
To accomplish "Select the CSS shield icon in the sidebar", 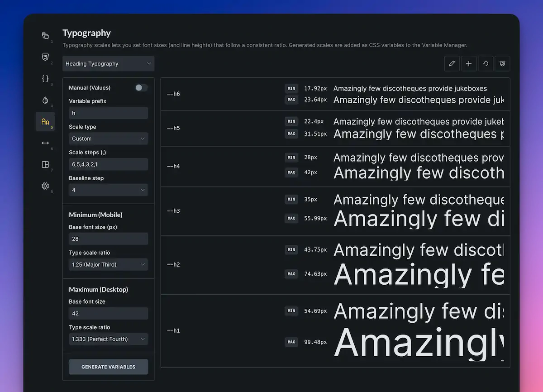I will pyautogui.click(x=45, y=57).
